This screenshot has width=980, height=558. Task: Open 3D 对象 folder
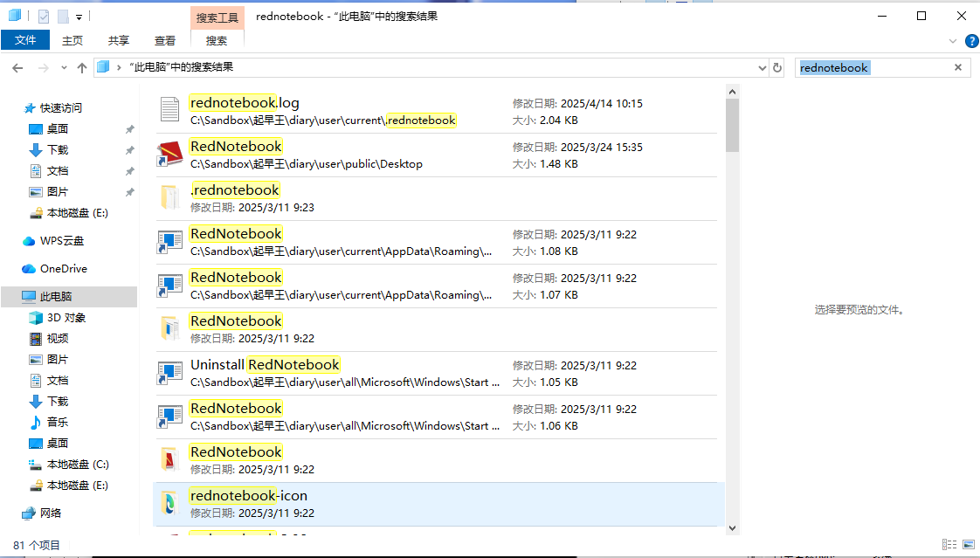[66, 318]
